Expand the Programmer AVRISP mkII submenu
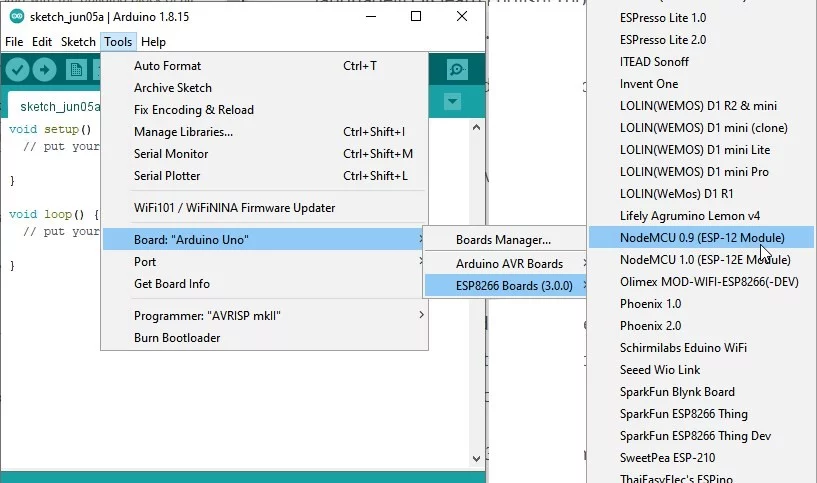Viewport: 817px width, 483px height. (265, 316)
